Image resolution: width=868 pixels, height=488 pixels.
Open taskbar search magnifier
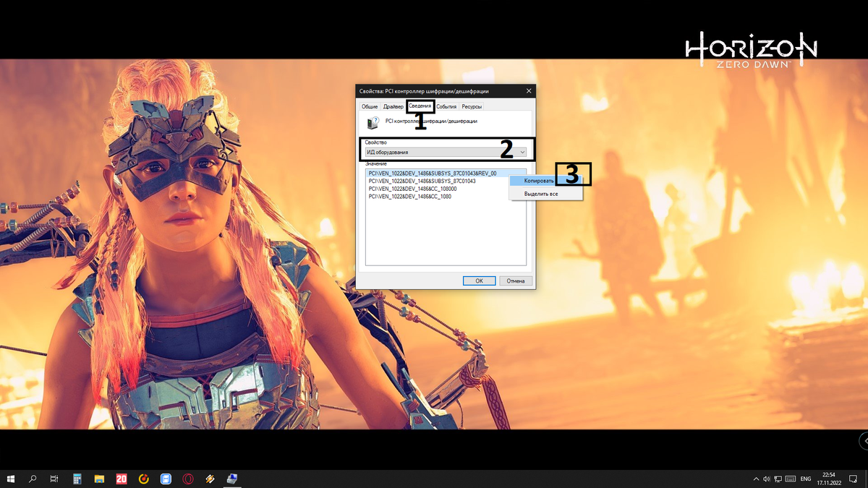point(33,479)
